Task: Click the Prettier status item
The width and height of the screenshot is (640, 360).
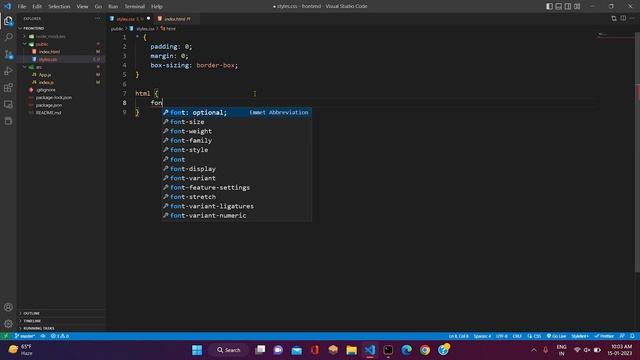Action: click(x=604, y=336)
